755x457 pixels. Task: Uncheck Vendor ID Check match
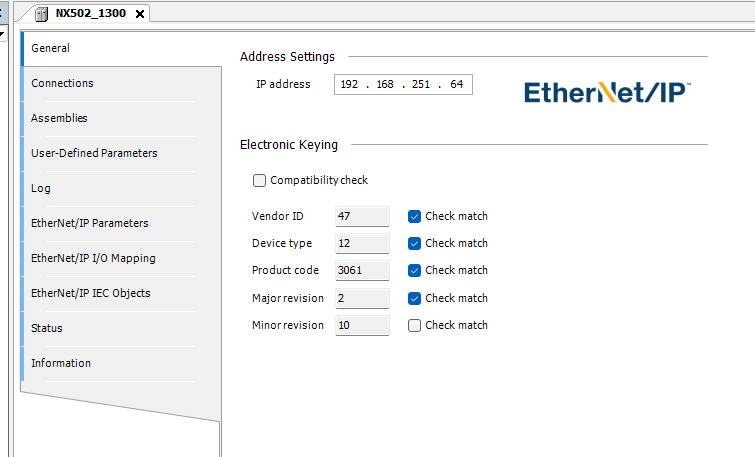point(414,216)
